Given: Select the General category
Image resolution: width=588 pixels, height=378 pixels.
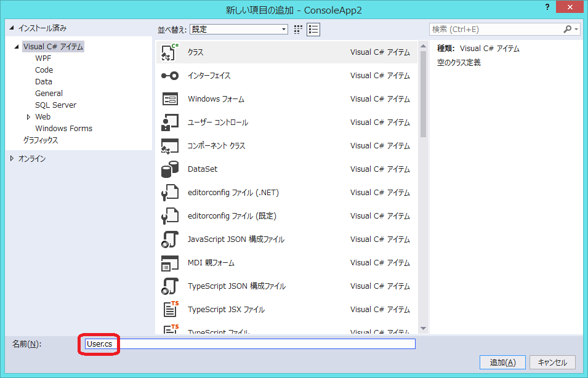Looking at the screenshot, I should tap(49, 93).
